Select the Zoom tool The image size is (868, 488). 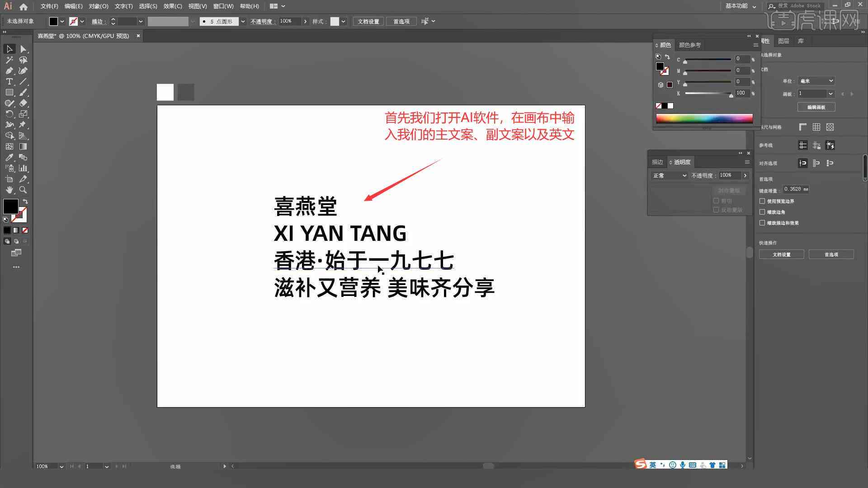pyautogui.click(x=23, y=189)
